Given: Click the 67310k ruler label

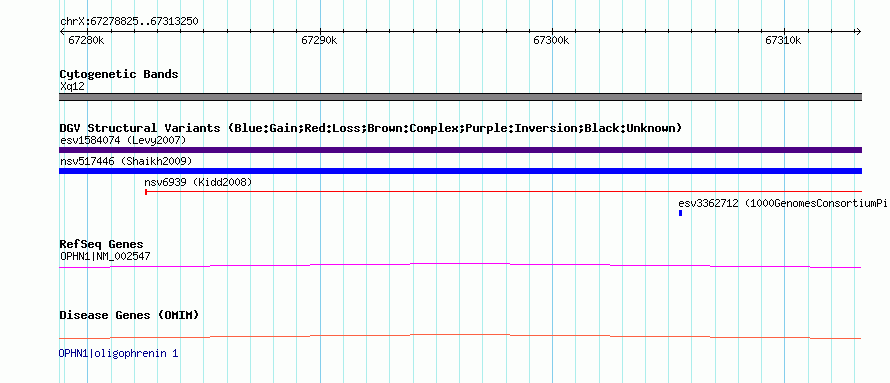Looking at the screenshot, I should coord(783,40).
